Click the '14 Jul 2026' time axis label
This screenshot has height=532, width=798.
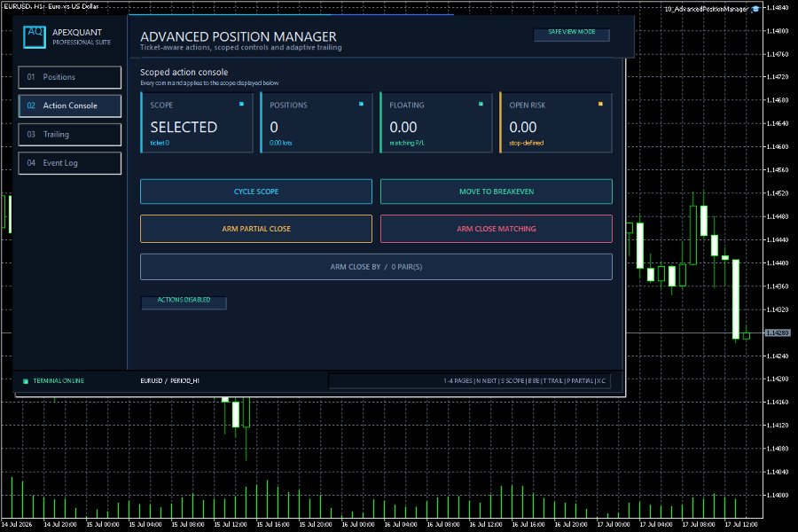[x=16, y=524]
